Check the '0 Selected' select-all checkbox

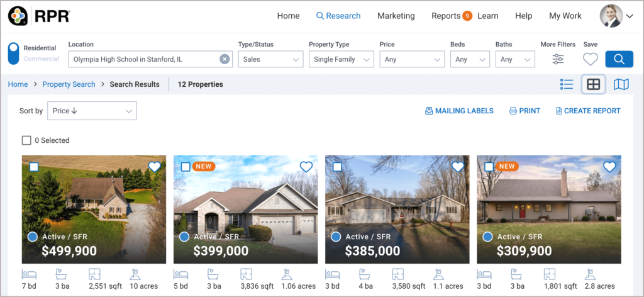click(x=26, y=140)
